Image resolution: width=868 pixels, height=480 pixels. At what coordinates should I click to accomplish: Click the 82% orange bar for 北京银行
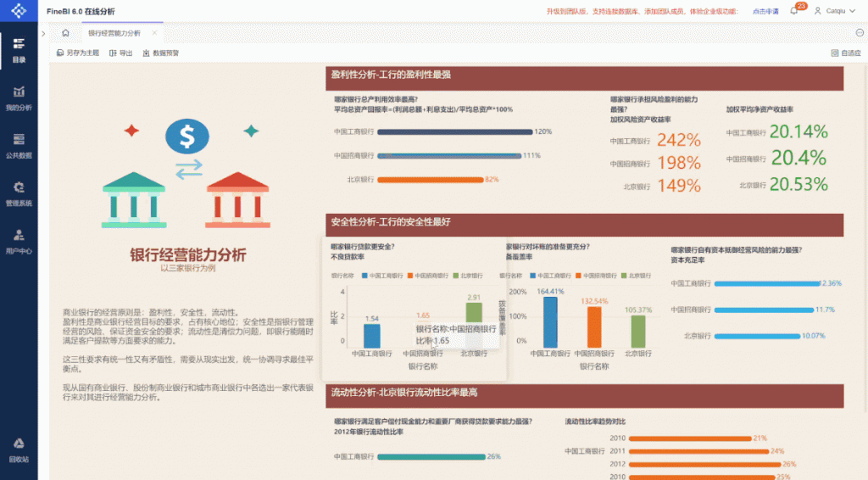(x=431, y=180)
